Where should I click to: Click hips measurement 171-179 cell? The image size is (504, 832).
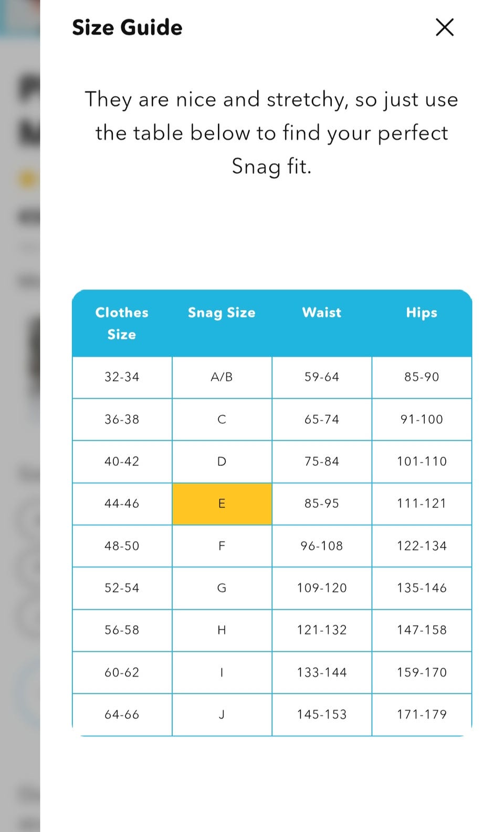422,714
